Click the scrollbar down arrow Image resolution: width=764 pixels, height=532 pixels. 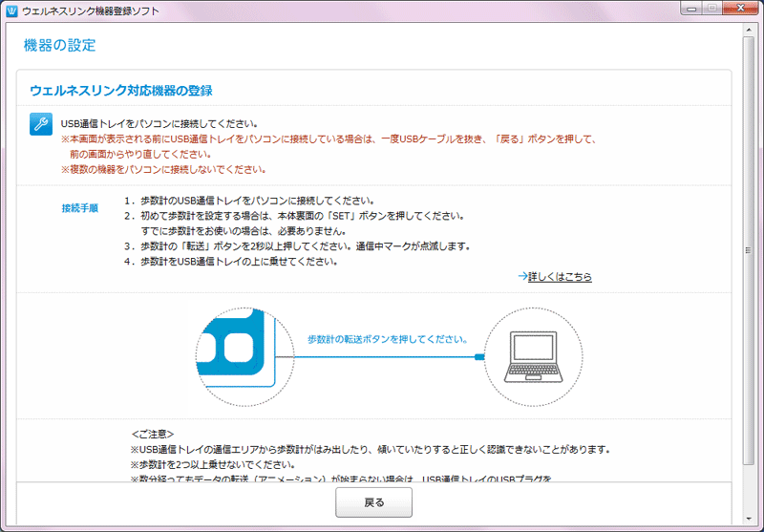(x=749, y=520)
